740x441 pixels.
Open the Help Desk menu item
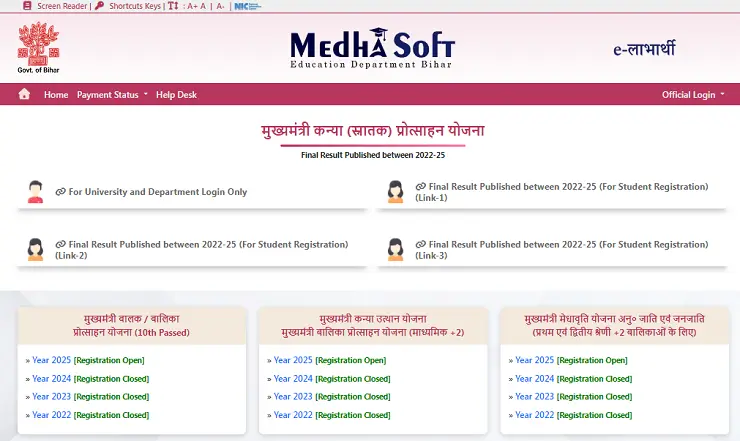click(176, 95)
